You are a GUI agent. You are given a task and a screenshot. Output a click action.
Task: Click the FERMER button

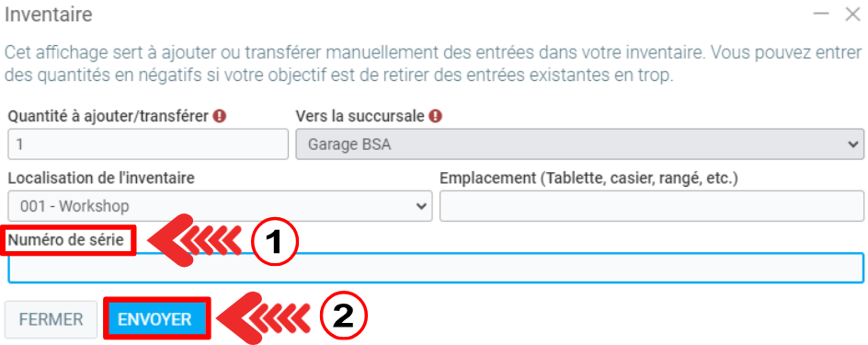51,319
